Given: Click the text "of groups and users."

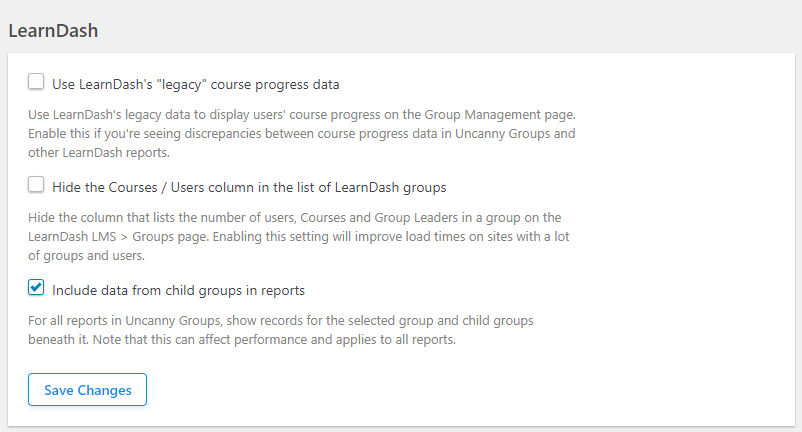Looking at the screenshot, I should pos(90,256).
